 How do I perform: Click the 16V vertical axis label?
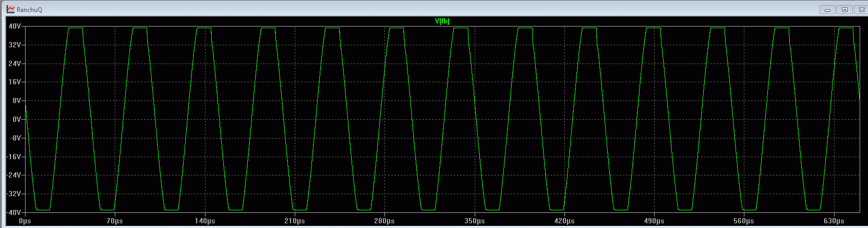[x=15, y=82]
